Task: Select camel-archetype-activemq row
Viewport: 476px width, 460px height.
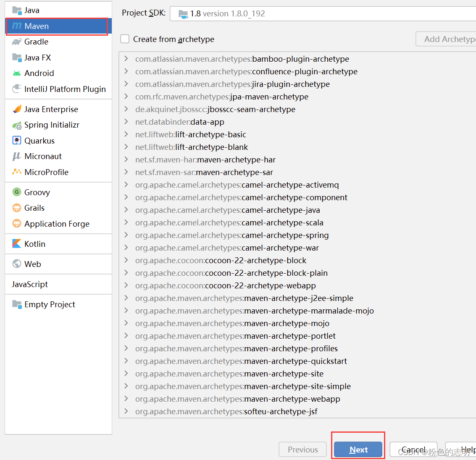Action: (297, 185)
